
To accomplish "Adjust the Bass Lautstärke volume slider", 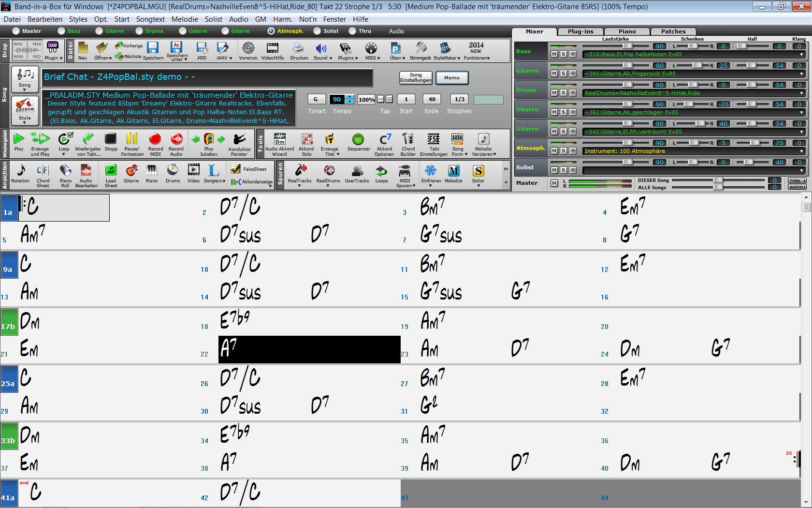I will (627, 46).
